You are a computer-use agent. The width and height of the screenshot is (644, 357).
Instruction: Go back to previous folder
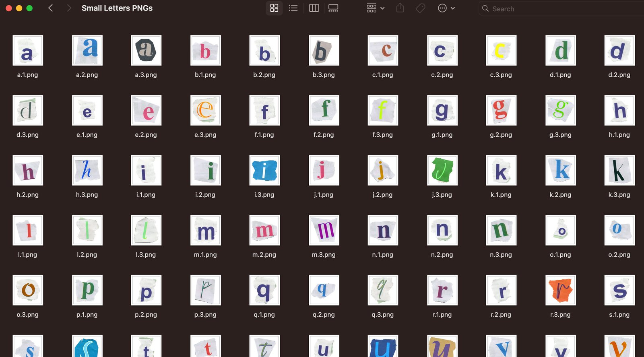[50, 8]
